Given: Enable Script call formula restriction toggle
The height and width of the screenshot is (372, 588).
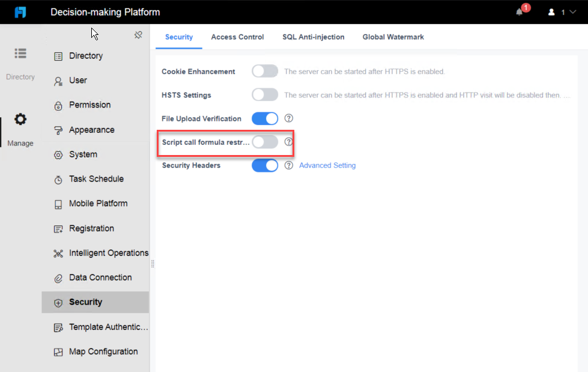Looking at the screenshot, I should 265,142.
